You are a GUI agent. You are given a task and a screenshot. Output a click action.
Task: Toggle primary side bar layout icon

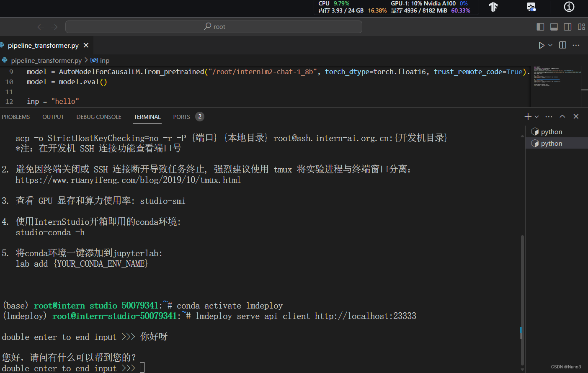pyautogui.click(x=540, y=27)
